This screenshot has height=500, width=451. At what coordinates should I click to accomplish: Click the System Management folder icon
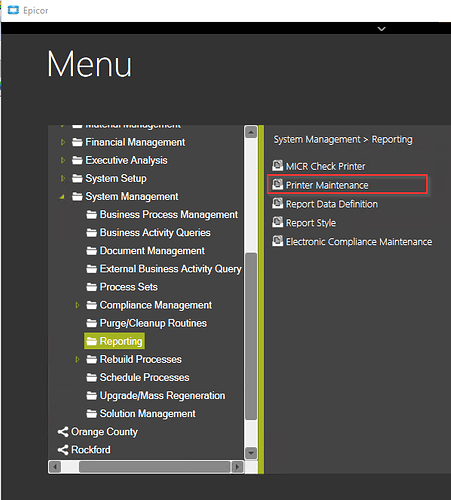tap(77, 197)
